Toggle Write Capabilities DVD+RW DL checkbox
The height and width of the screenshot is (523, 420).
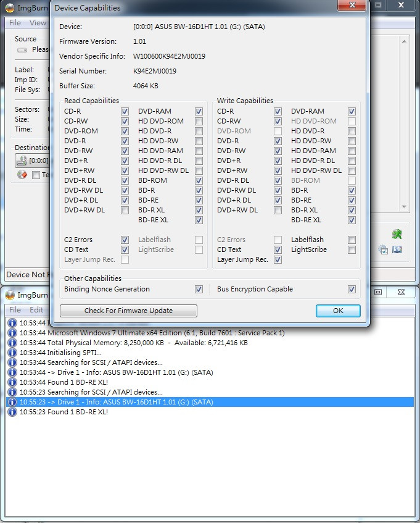278,210
